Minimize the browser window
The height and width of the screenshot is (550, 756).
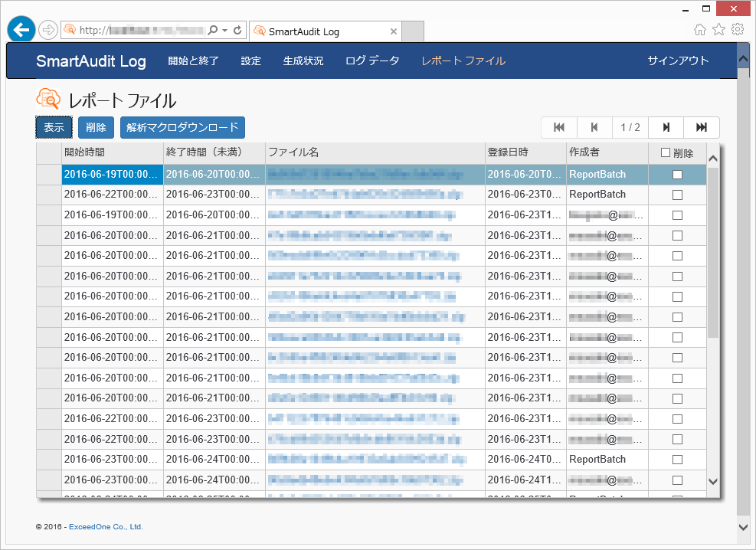[686, 8]
